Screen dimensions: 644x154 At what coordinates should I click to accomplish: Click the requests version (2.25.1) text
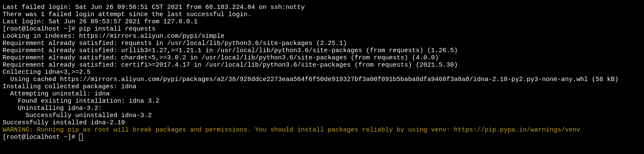click(332, 43)
